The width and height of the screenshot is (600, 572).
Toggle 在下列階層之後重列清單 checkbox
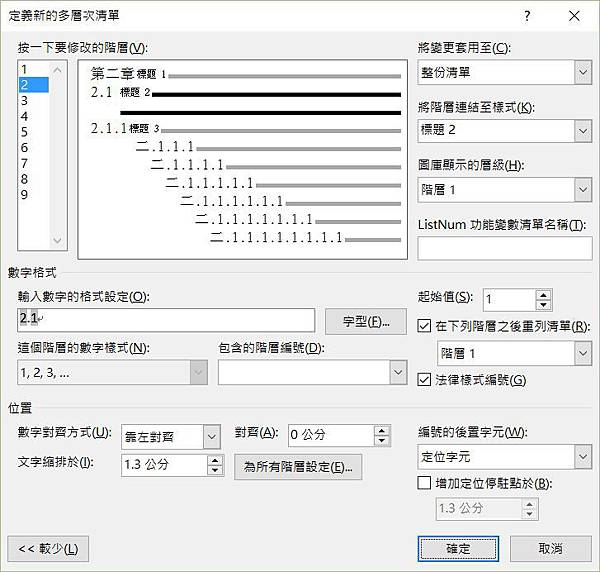tap(424, 326)
